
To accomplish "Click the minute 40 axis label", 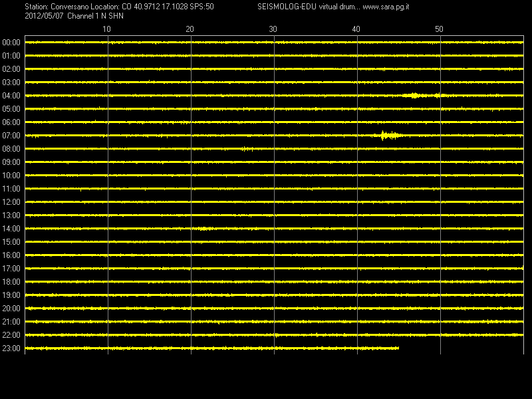I will coord(356,29).
